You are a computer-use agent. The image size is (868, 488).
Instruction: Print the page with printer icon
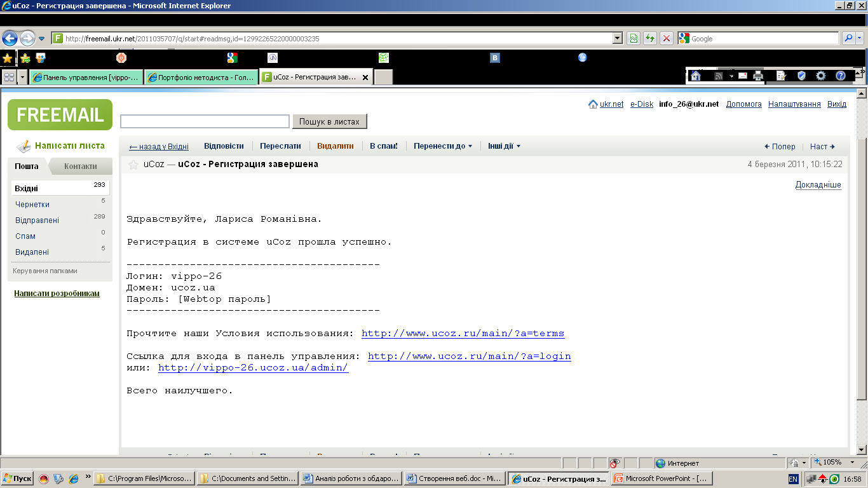757,76
